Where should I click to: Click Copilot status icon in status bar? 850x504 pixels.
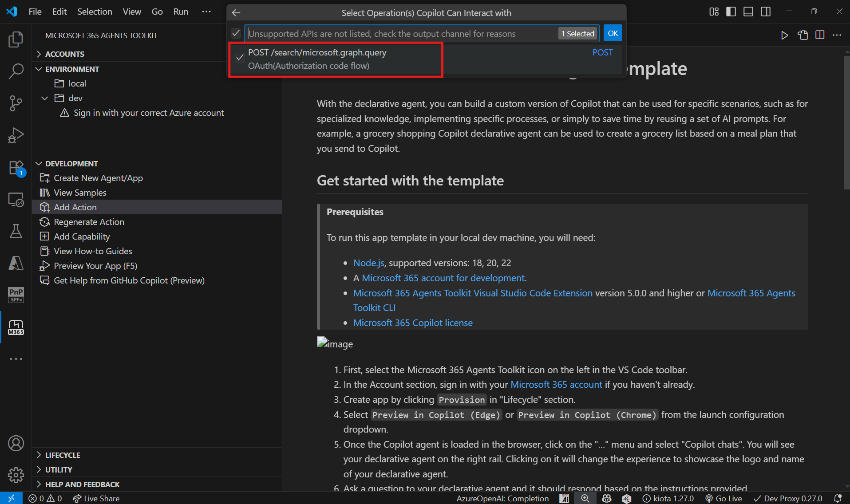pos(606,498)
